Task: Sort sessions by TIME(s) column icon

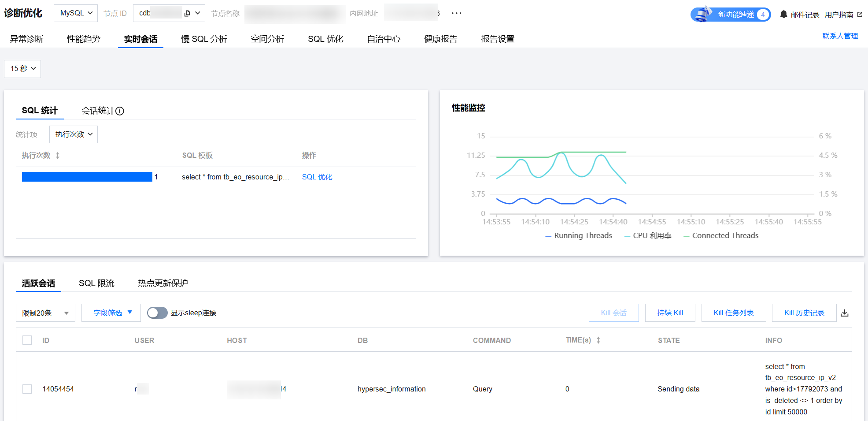Action: [x=598, y=340]
